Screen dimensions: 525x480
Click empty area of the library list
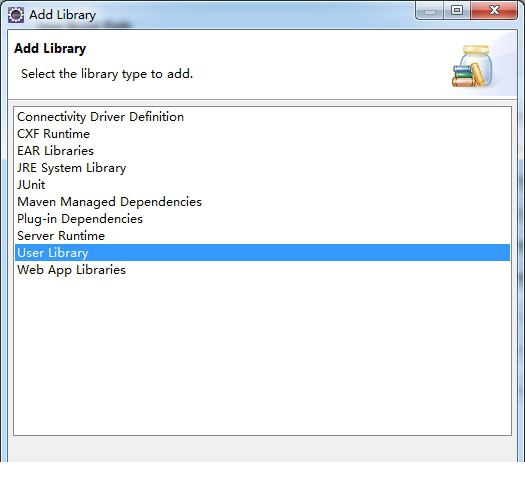(x=262, y=356)
